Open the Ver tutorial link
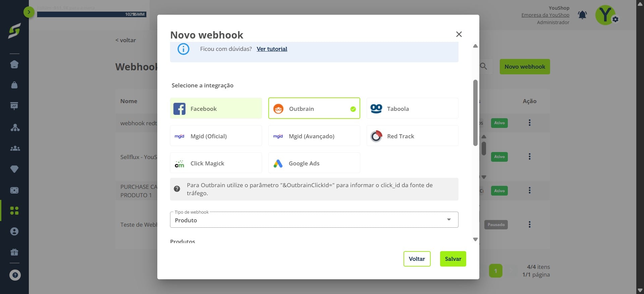This screenshot has width=644, height=294. coord(272,49)
